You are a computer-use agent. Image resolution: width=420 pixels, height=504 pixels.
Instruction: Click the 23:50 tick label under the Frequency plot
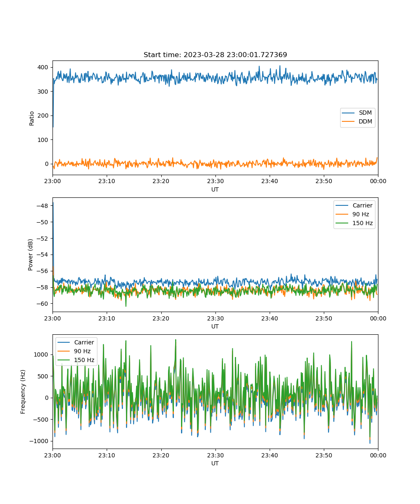coord(324,455)
